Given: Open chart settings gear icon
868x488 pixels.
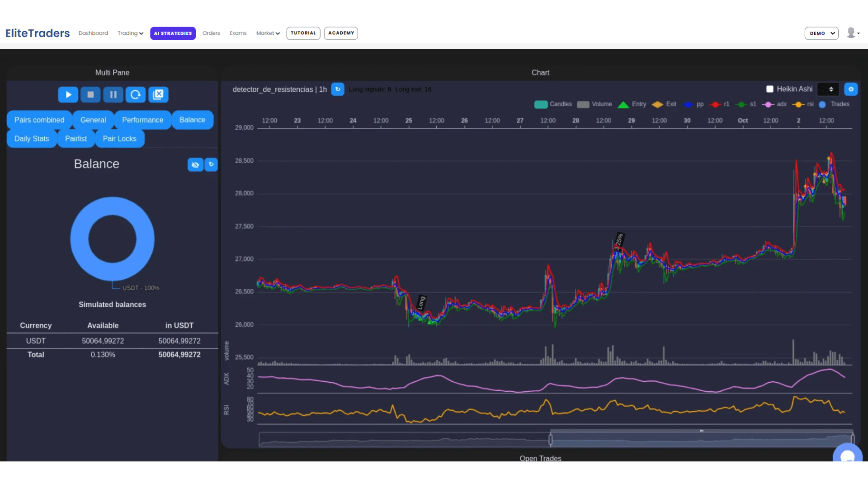Looking at the screenshot, I should (851, 89).
